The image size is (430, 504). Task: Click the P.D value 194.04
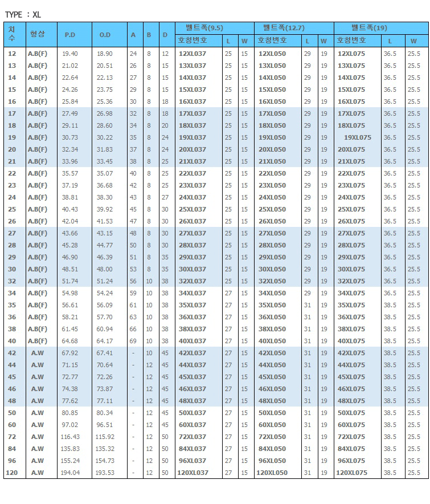70,473
